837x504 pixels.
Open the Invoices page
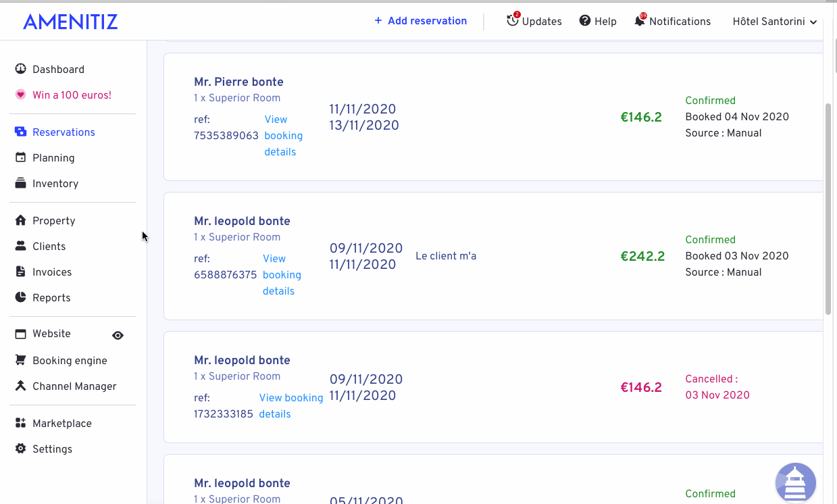tap(52, 272)
